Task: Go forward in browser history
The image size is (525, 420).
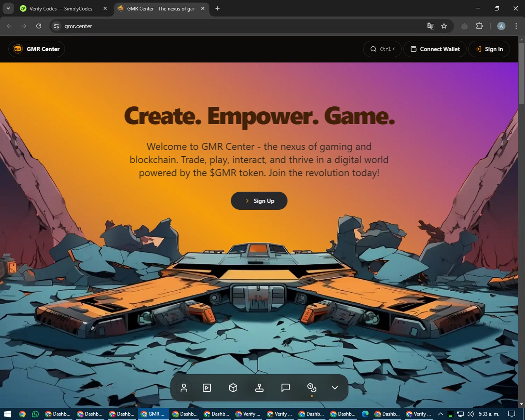Action: tap(24, 26)
